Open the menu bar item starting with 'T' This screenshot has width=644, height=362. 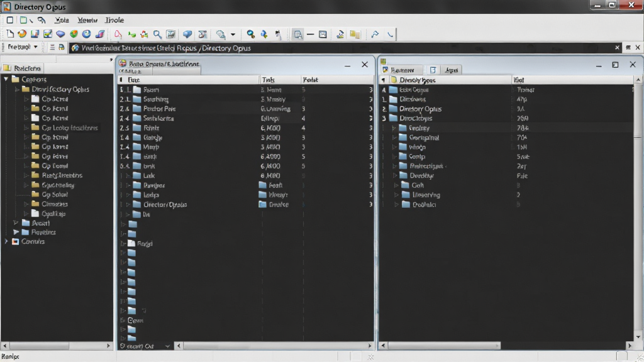[x=114, y=19]
